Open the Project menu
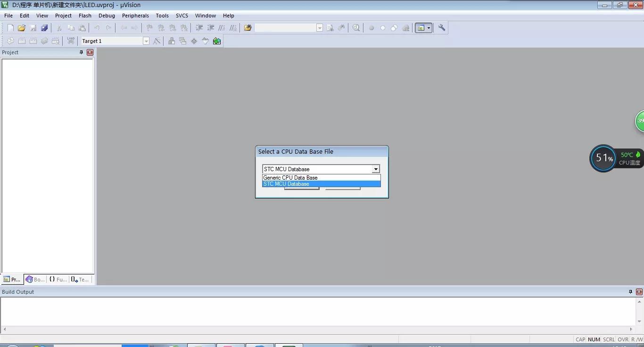Image resolution: width=644 pixels, height=347 pixels. coord(63,16)
